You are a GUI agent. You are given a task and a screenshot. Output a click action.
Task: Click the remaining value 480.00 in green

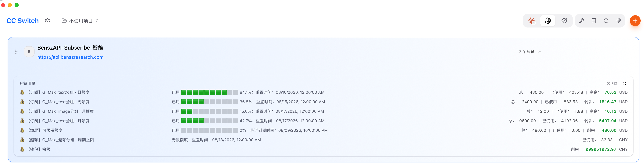pyautogui.click(x=609, y=130)
